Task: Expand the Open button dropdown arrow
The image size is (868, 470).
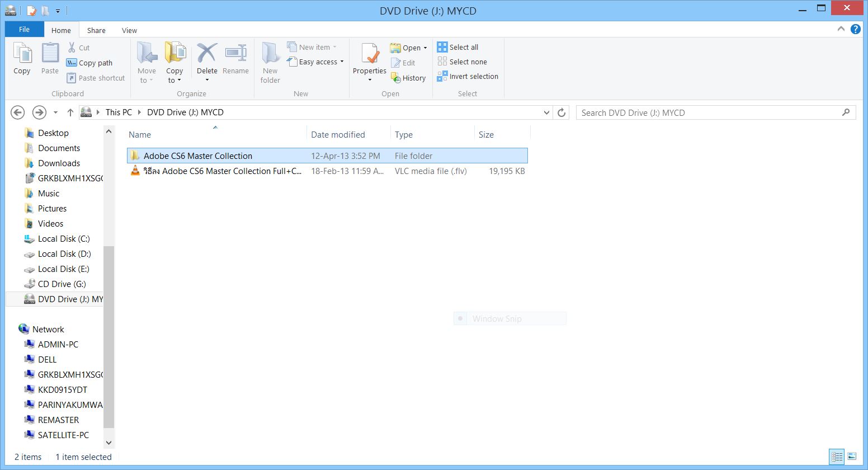Action: tap(425, 48)
